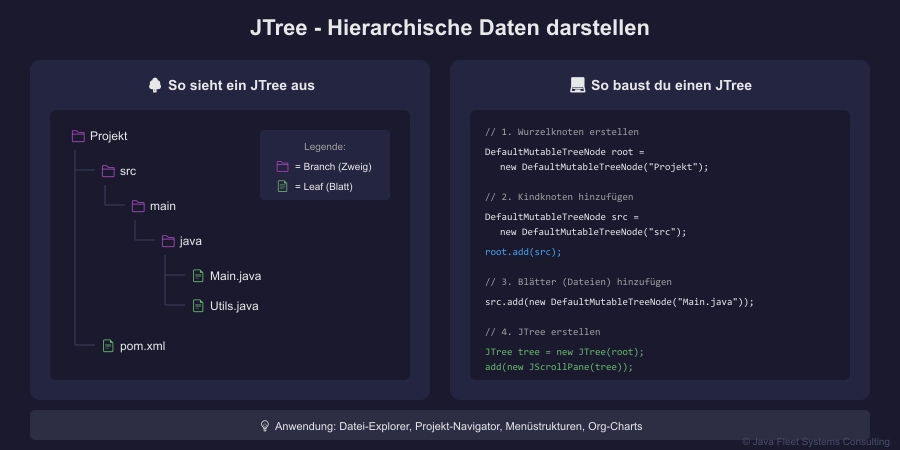Select the Main.java leaf label
Viewport: 900px width, 450px height.
coord(235,276)
